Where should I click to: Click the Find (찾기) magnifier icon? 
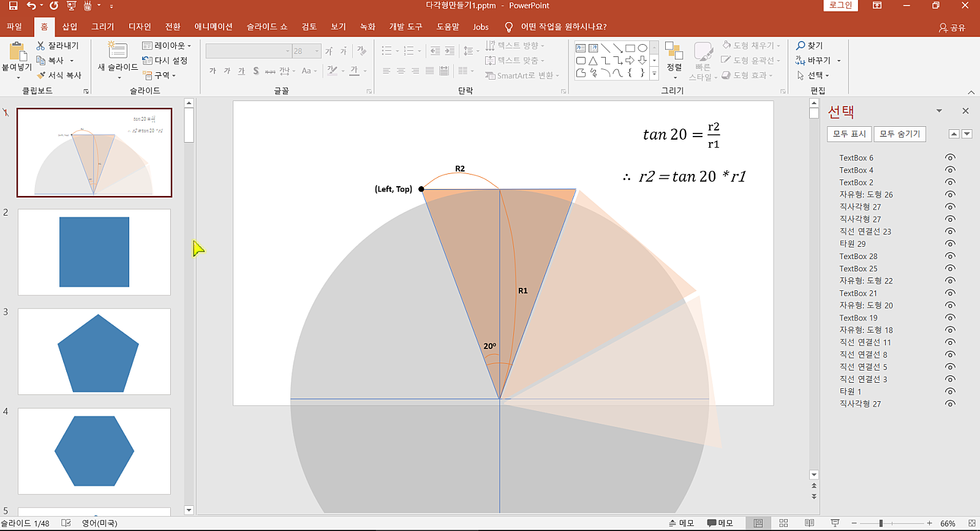pyautogui.click(x=801, y=45)
